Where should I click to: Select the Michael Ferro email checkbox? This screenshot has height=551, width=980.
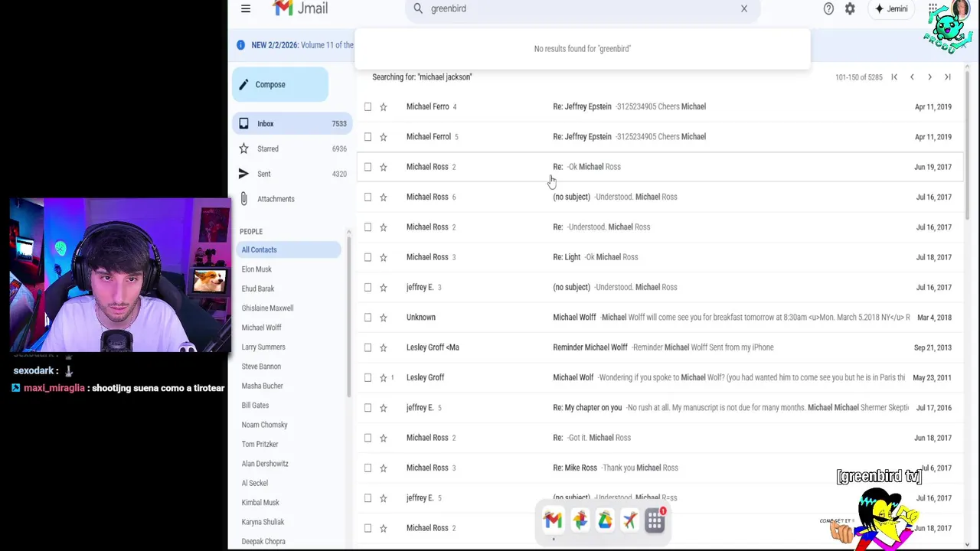pos(367,106)
